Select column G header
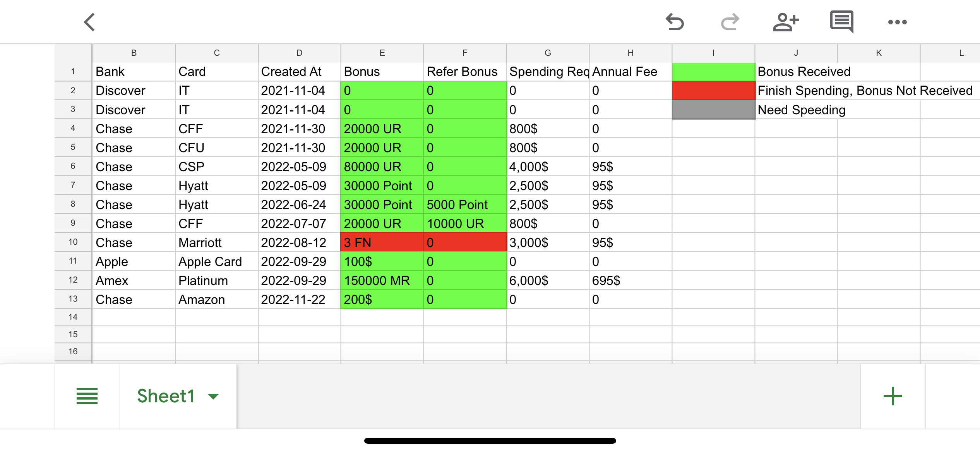This screenshot has width=980, height=453. point(548,53)
